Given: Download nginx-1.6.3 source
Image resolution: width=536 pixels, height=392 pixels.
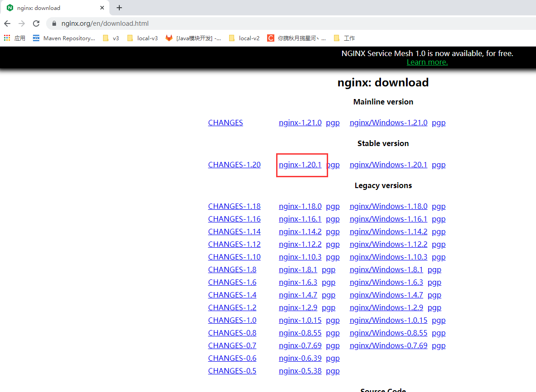Looking at the screenshot, I should tap(298, 283).
